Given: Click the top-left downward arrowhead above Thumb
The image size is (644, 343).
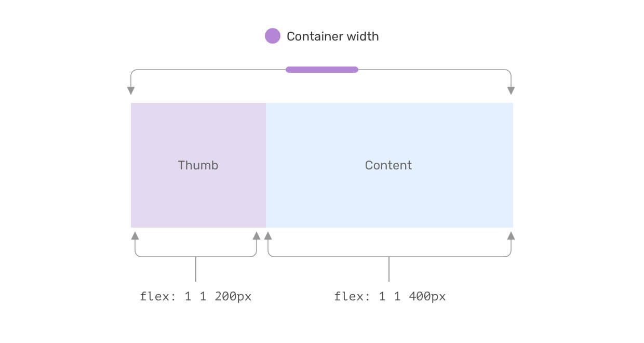Looking at the screenshot, I should (131, 90).
